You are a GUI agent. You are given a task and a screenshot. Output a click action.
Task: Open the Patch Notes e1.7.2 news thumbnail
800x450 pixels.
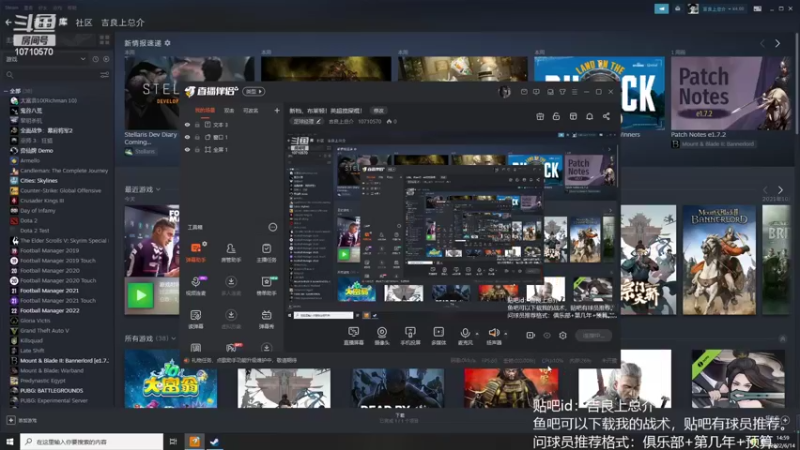tap(731, 93)
